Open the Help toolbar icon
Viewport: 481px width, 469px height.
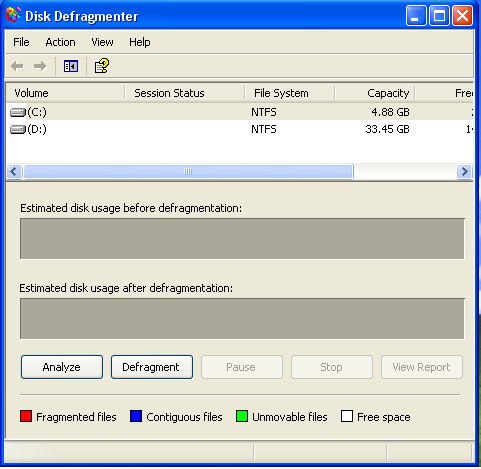click(x=101, y=66)
